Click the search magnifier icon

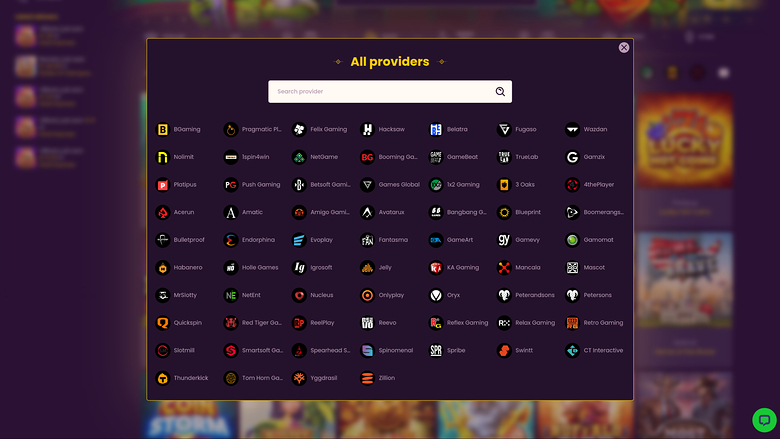coord(500,91)
